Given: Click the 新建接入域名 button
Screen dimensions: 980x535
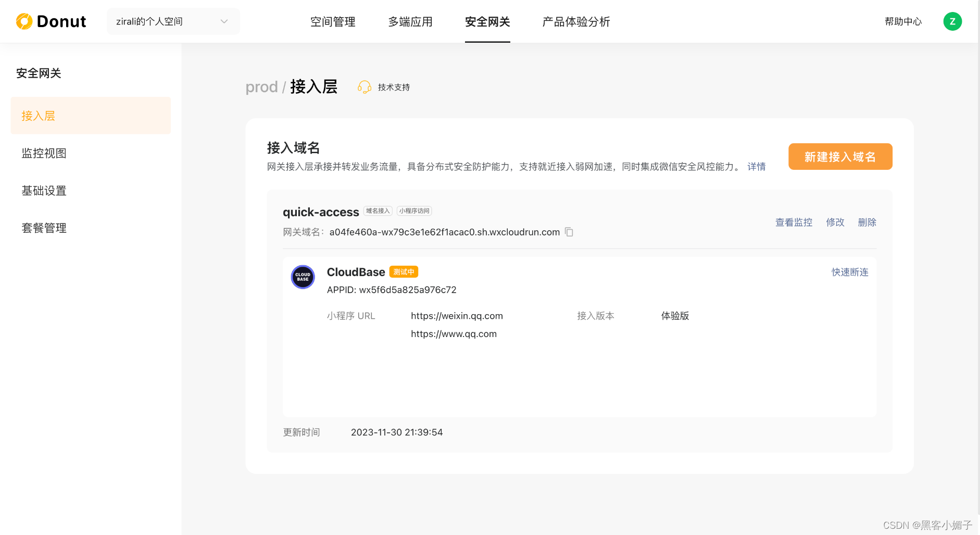Looking at the screenshot, I should (840, 156).
